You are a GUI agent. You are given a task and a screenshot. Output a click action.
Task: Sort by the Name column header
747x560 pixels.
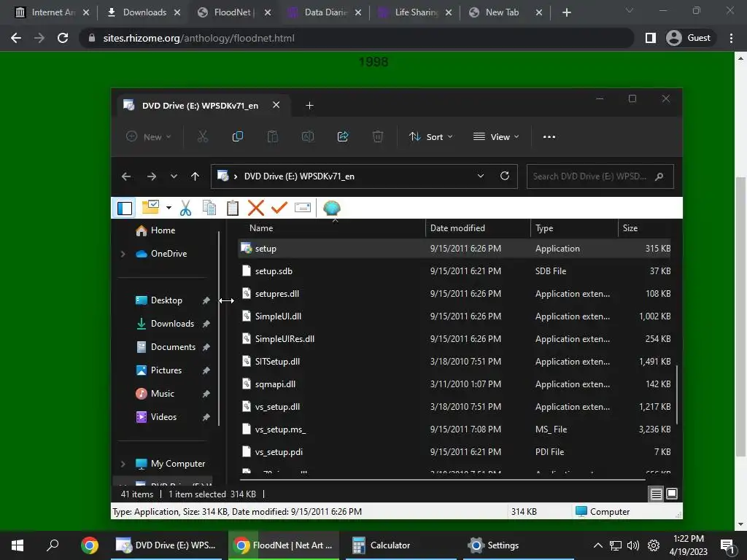click(332, 228)
